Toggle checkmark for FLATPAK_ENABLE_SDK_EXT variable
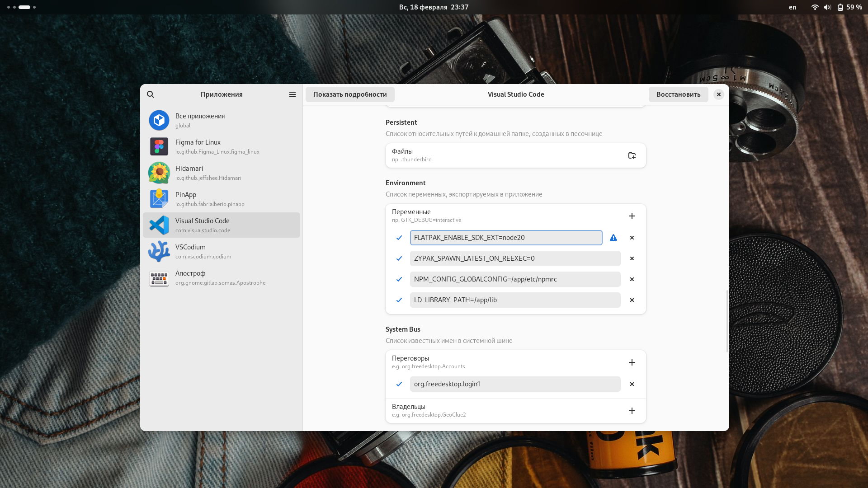Image resolution: width=868 pixels, height=488 pixels. pos(399,238)
